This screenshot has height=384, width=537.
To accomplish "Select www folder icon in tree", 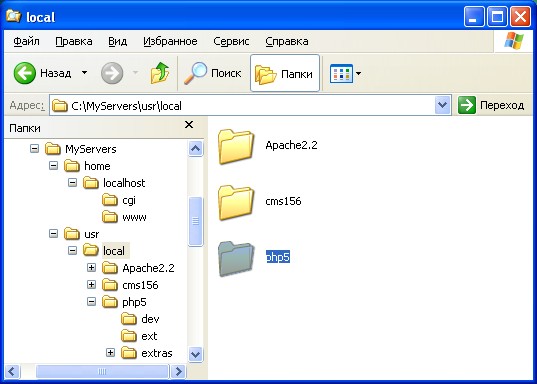I will point(110,217).
